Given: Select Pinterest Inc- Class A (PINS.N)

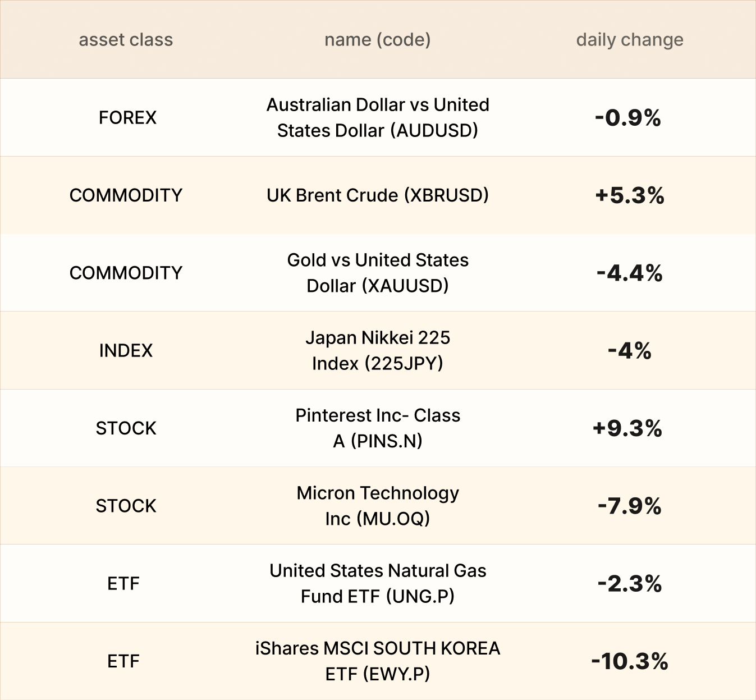Looking at the screenshot, I should coord(378,428).
